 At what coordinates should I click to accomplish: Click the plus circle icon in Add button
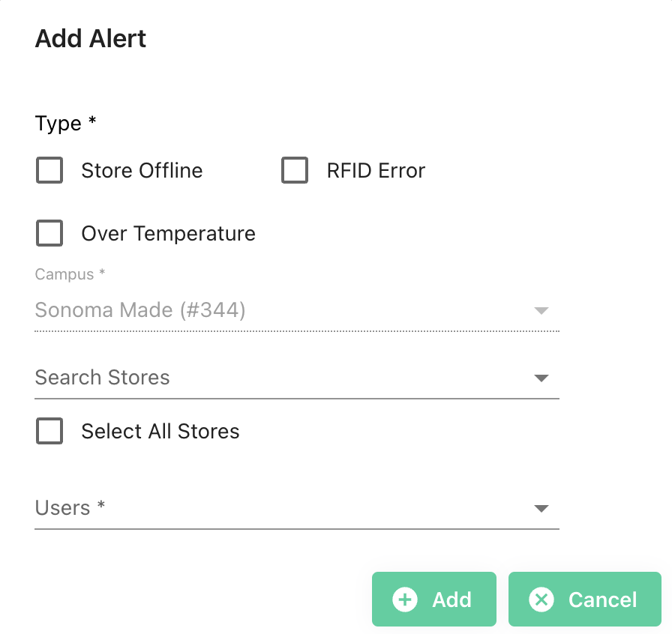tap(404, 600)
